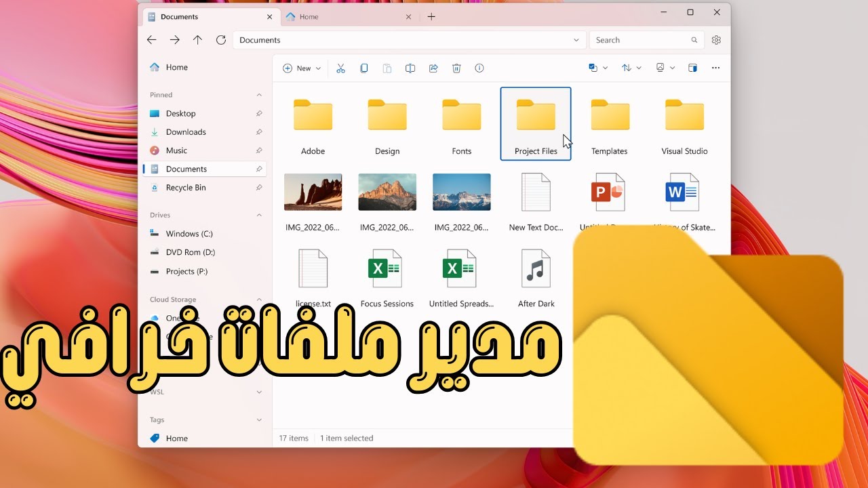Screen dimensions: 868x488
Task: Click the Rename icon in toolbar
Action: click(x=410, y=68)
